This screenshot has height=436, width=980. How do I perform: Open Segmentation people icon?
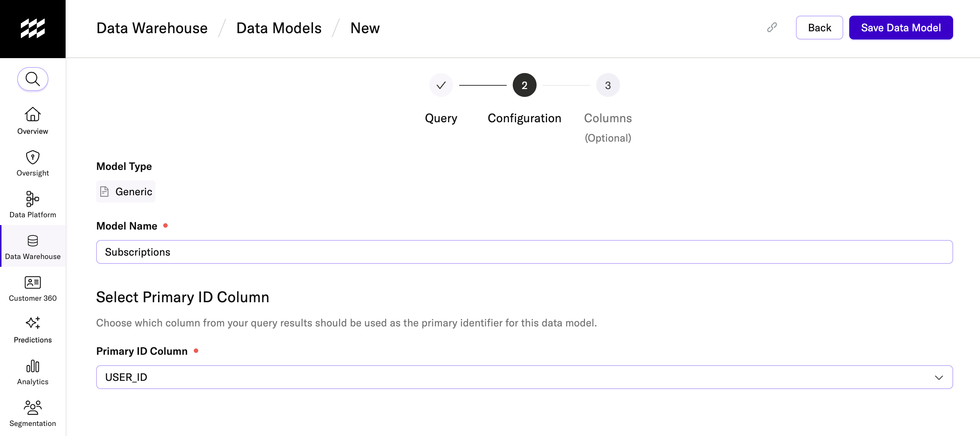[33, 407]
